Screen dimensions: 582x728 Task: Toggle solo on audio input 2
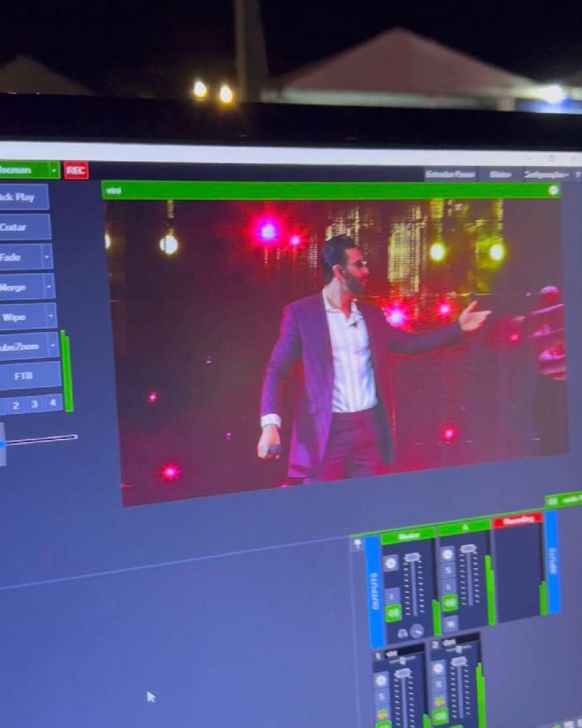coord(439,685)
